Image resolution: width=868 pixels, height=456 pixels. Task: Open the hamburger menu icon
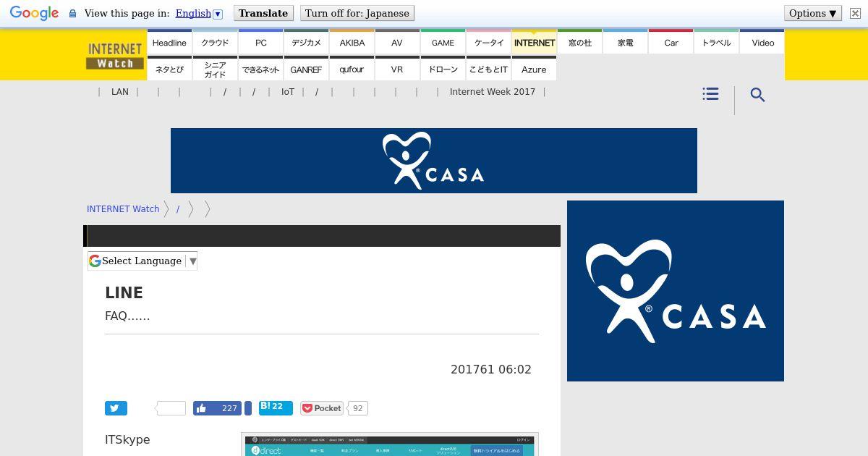pyautogui.click(x=710, y=94)
